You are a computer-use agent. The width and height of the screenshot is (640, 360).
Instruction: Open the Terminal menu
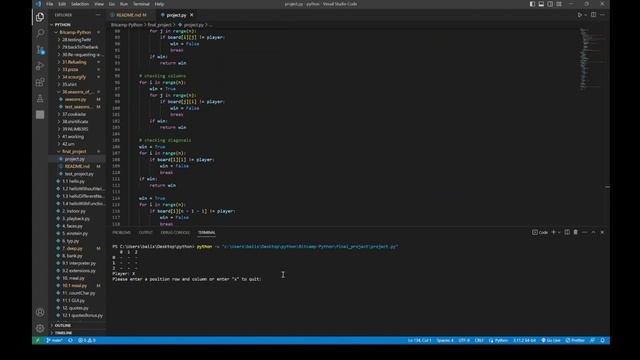point(141,4)
